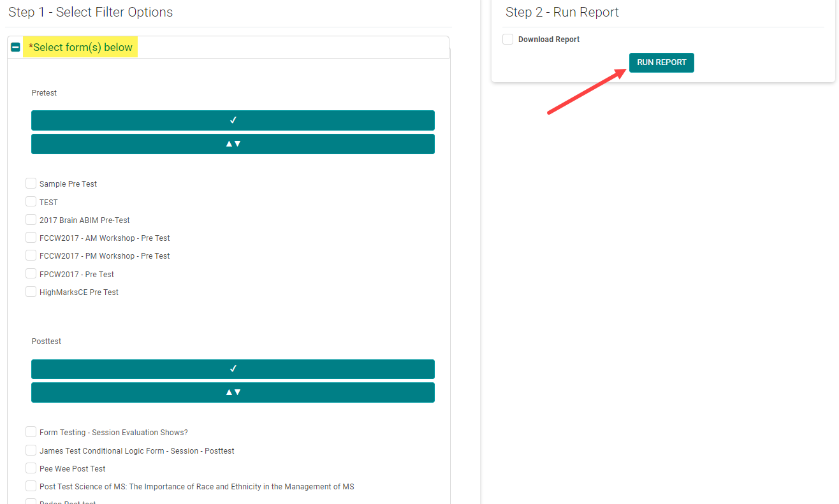Viewport: 839px width, 504px height.
Task: Select 2017 Brain ABIM Pre-Test checkbox
Action: [x=31, y=220]
